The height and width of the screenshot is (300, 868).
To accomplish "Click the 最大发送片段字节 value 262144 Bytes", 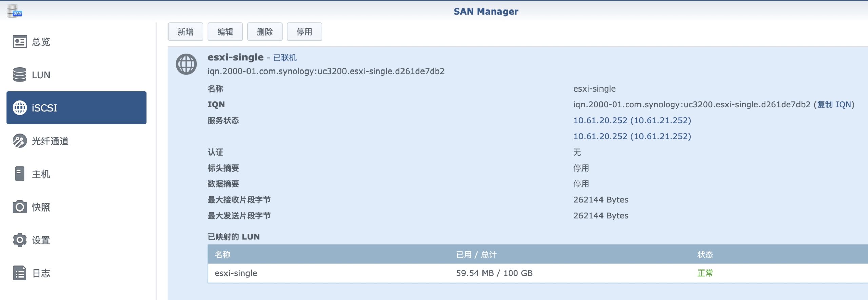I will (601, 216).
